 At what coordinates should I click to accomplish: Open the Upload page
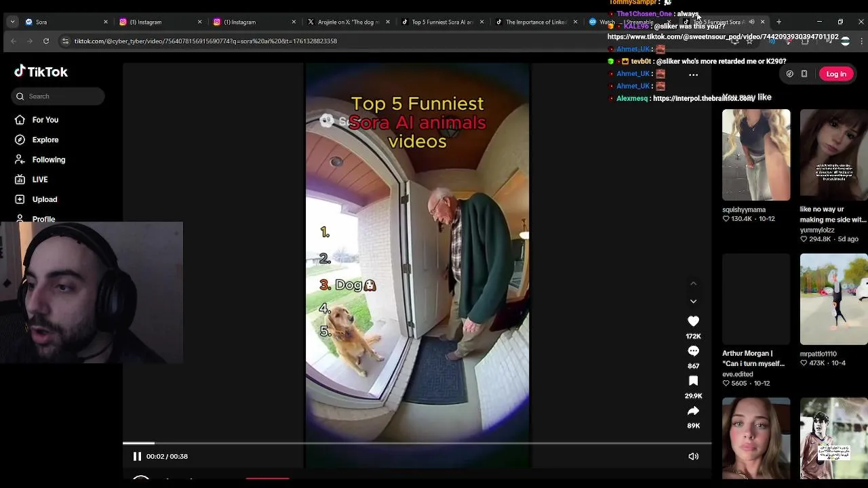(45, 199)
